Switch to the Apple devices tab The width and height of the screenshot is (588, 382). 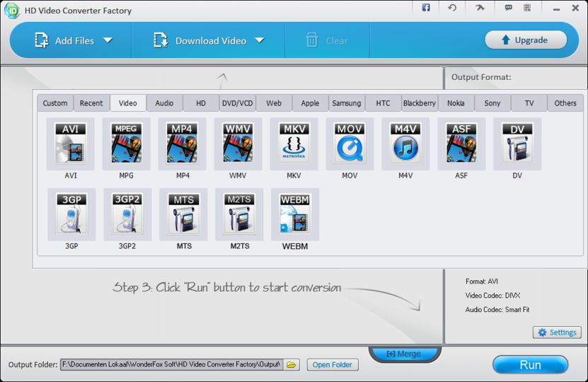point(310,103)
